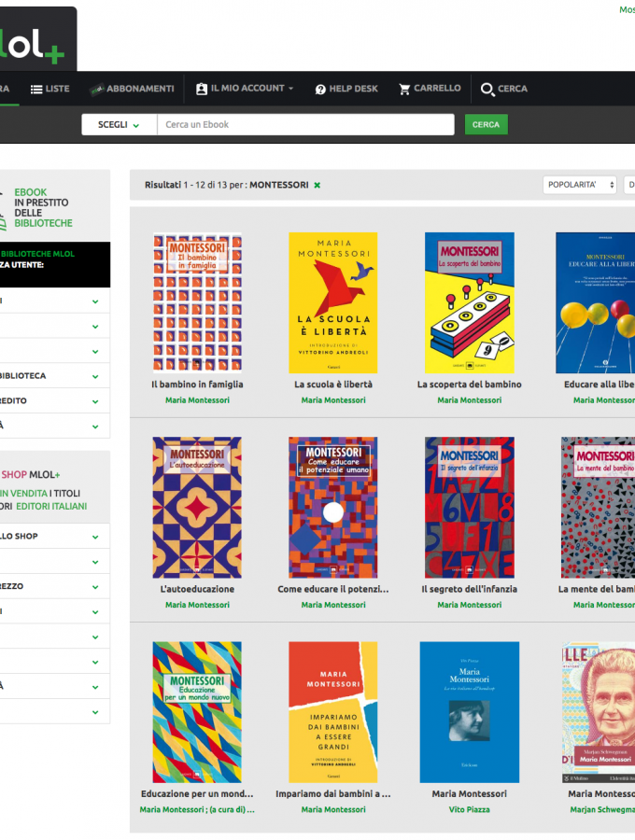
Task: Click the CARRELLO shopping cart icon
Action: [404, 89]
